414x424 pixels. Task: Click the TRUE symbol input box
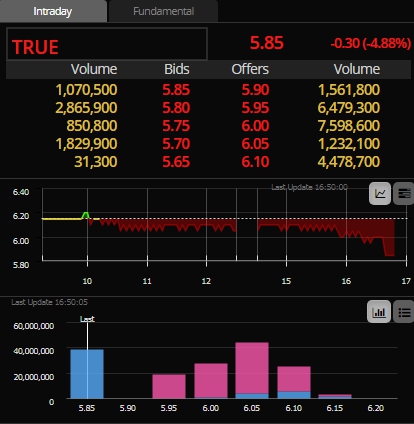(x=107, y=44)
